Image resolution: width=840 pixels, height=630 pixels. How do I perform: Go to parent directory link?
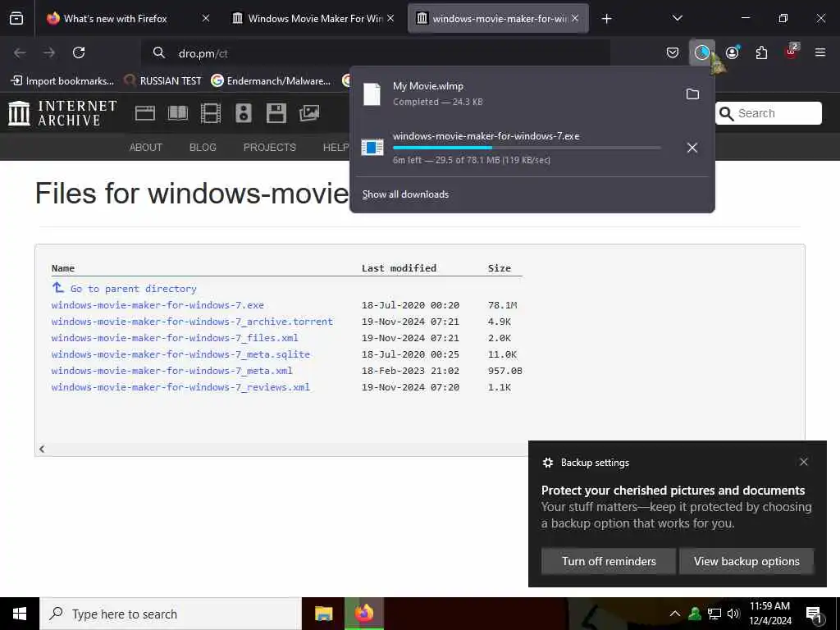(134, 289)
